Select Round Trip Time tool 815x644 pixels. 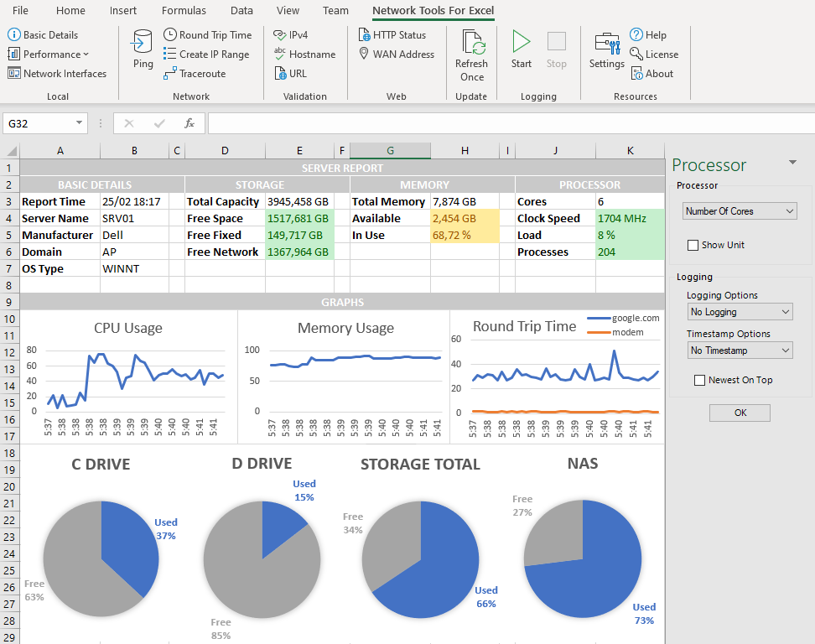[x=208, y=35]
